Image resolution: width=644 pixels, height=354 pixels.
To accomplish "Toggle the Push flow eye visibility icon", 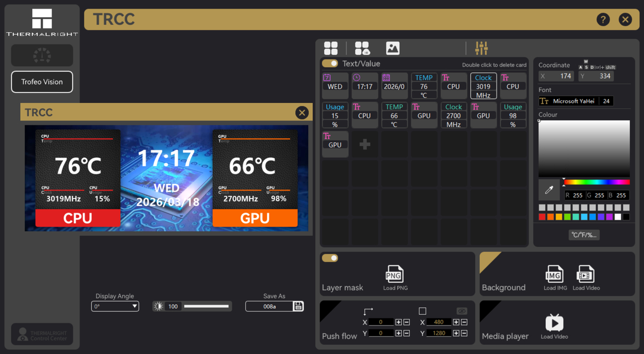I will click(462, 311).
